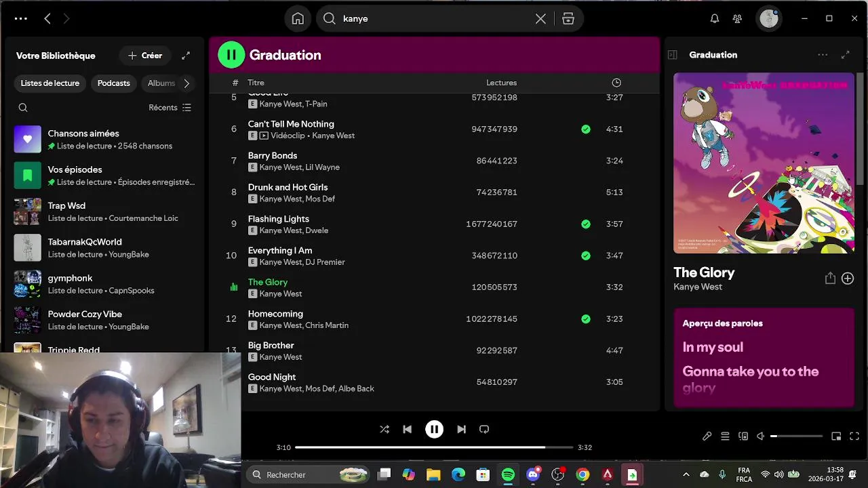The image size is (868, 488).
Task: Share The Glory track
Action: pos(830,279)
